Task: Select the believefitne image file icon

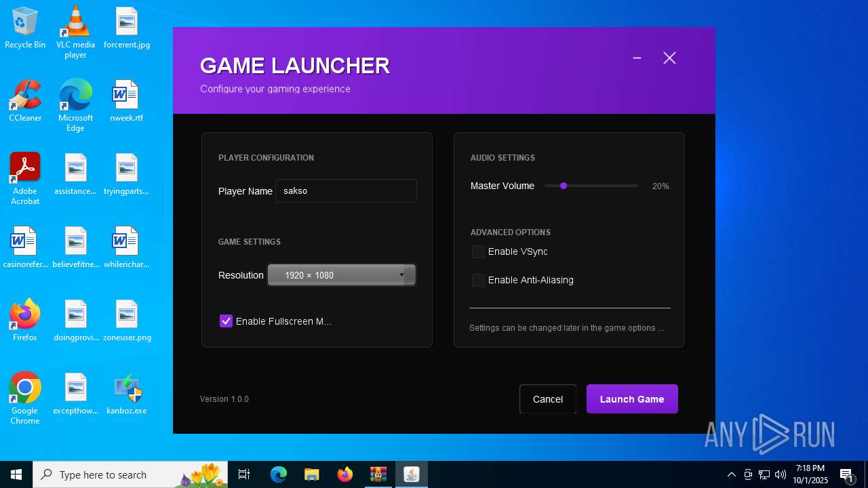Action: tap(75, 248)
